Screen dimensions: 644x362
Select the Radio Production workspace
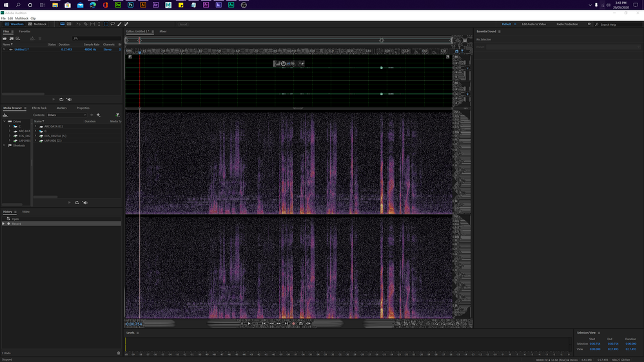tap(567, 24)
